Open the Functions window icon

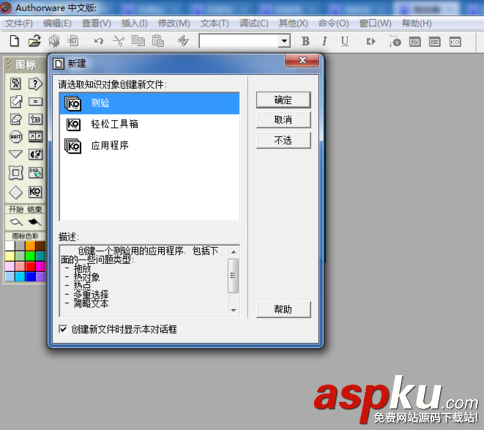point(415,42)
